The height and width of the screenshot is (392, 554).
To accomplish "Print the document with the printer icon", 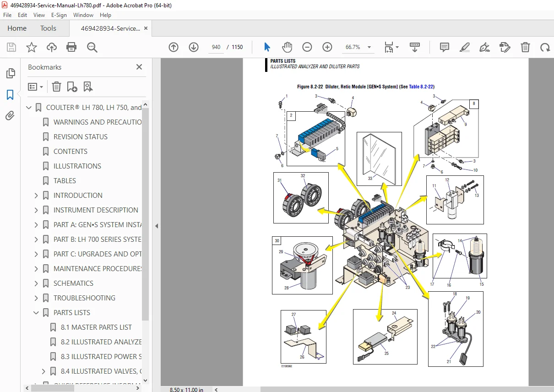I will [x=71, y=47].
